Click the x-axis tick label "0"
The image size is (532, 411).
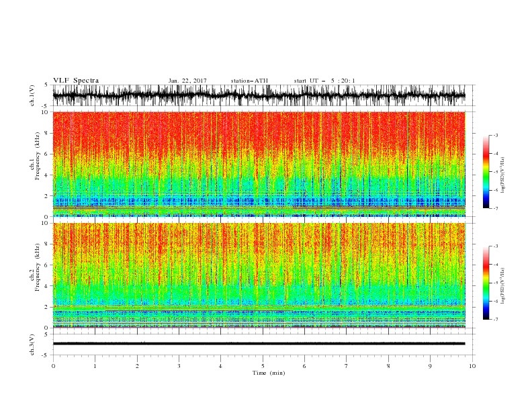[x=53, y=366]
